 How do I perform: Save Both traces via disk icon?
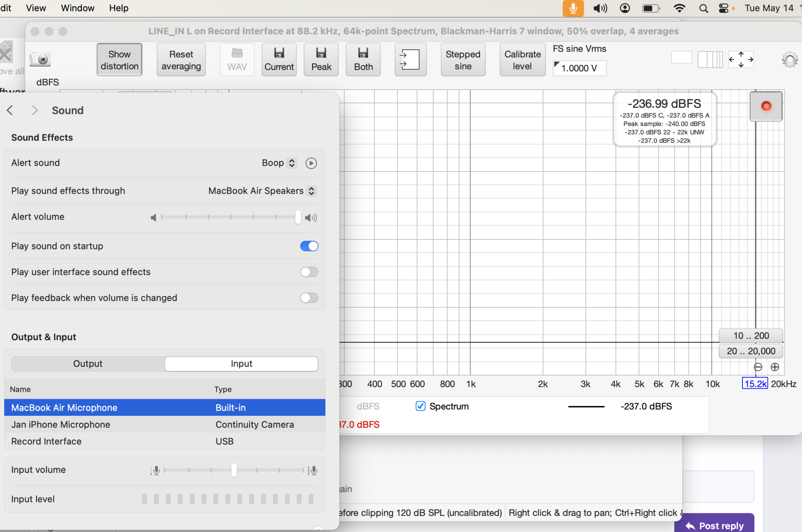tap(363, 60)
